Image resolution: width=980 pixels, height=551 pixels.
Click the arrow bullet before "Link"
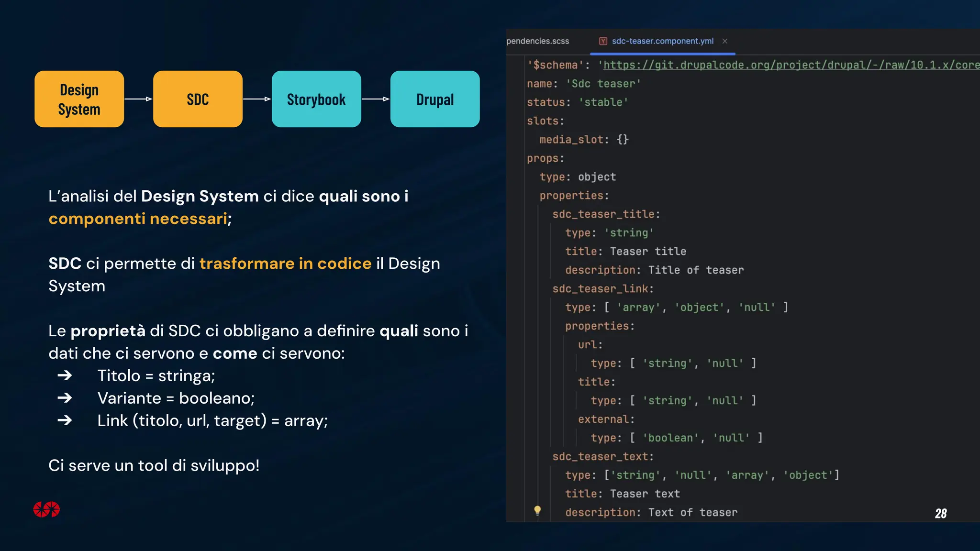click(x=65, y=420)
